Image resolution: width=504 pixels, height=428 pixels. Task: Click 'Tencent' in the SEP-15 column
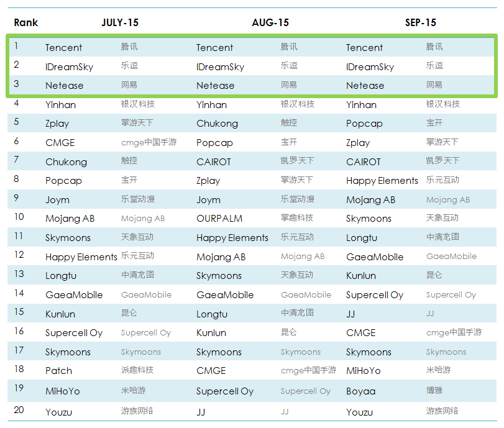pos(364,48)
